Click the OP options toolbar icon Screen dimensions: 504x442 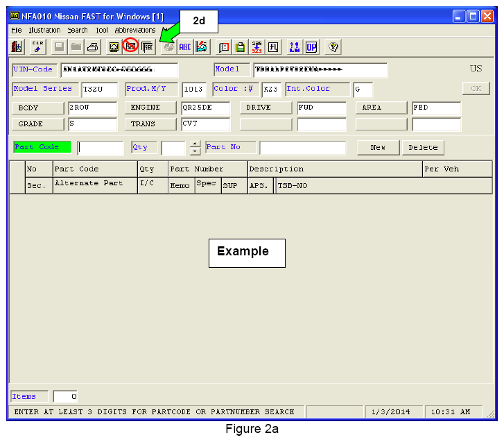pyautogui.click(x=311, y=46)
